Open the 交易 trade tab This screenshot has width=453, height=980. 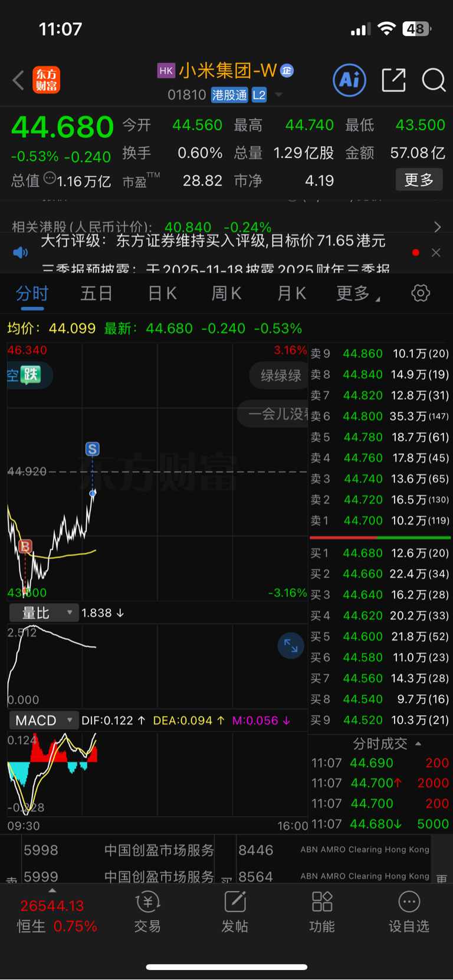147,913
